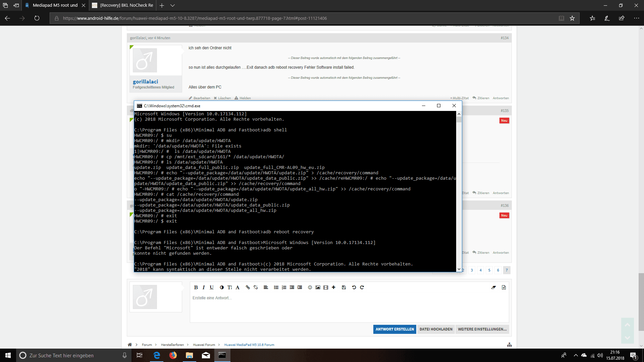Refresh the current web page
This screenshot has width=644, height=362.
click(37, 18)
